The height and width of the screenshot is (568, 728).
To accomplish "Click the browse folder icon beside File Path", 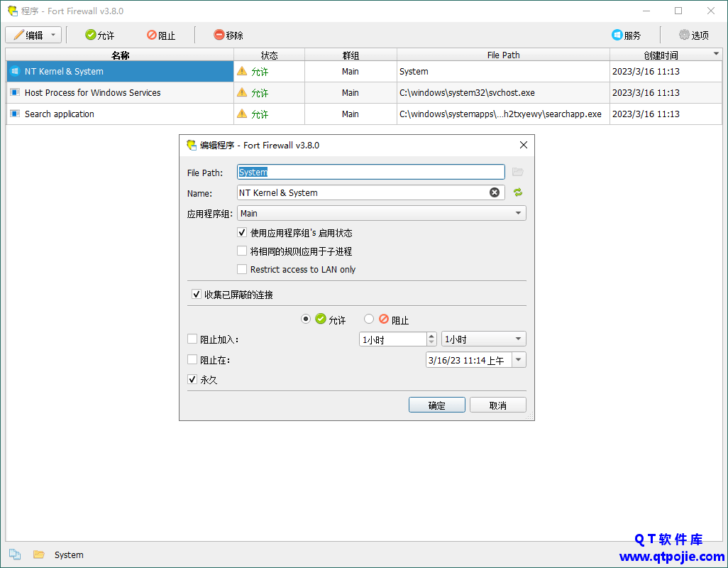I will click(x=518, y=173).
